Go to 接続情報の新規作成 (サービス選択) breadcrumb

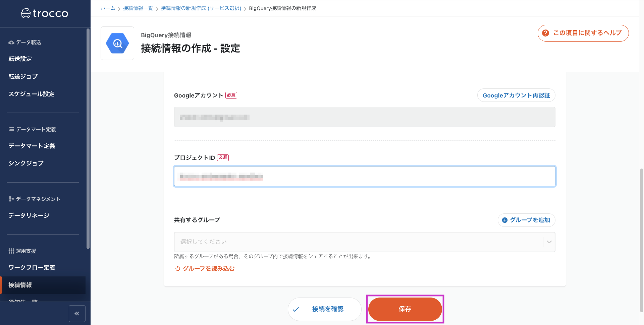click(x=201, y=8)
